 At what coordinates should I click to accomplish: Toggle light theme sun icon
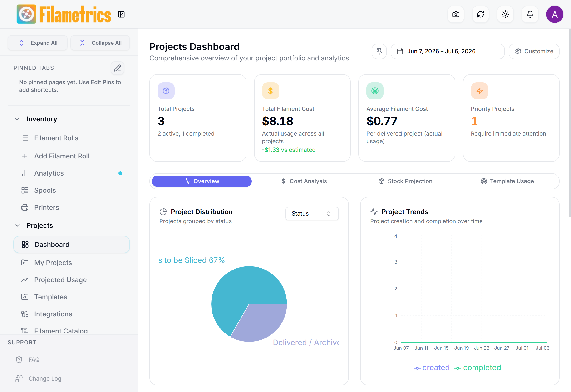coord(505,14)
